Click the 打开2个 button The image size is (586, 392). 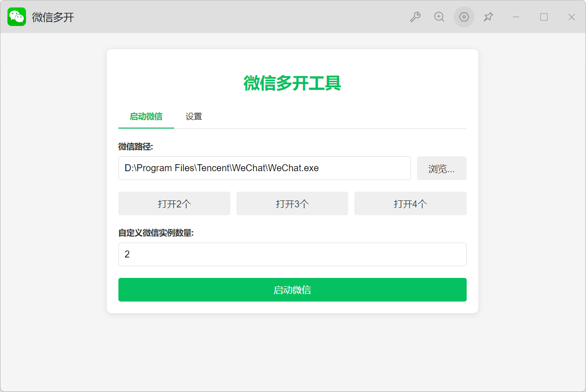pos(174,204)
